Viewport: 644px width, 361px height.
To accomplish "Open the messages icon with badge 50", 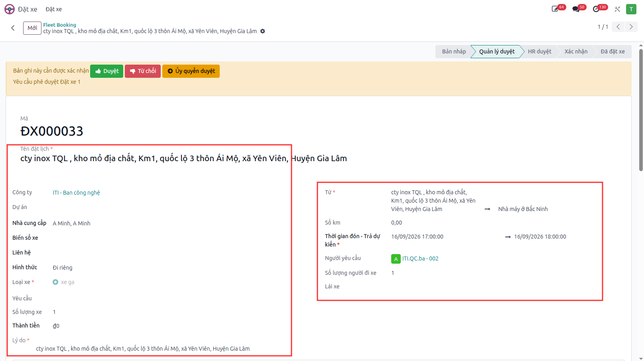I will (x=576, y=9).
